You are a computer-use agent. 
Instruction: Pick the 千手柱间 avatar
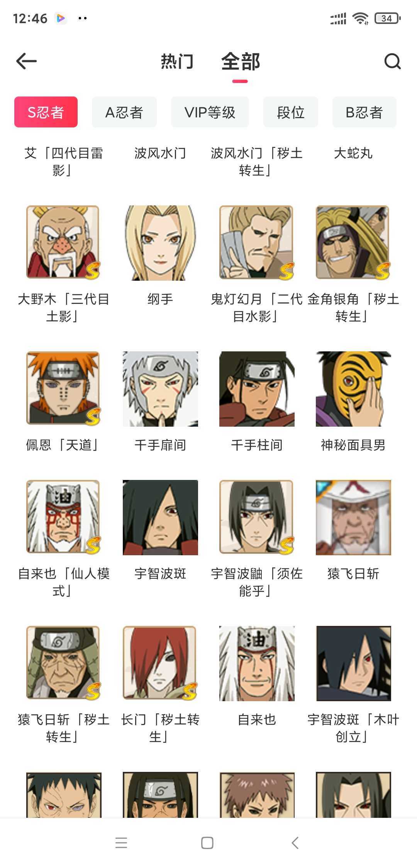(257, 388)
